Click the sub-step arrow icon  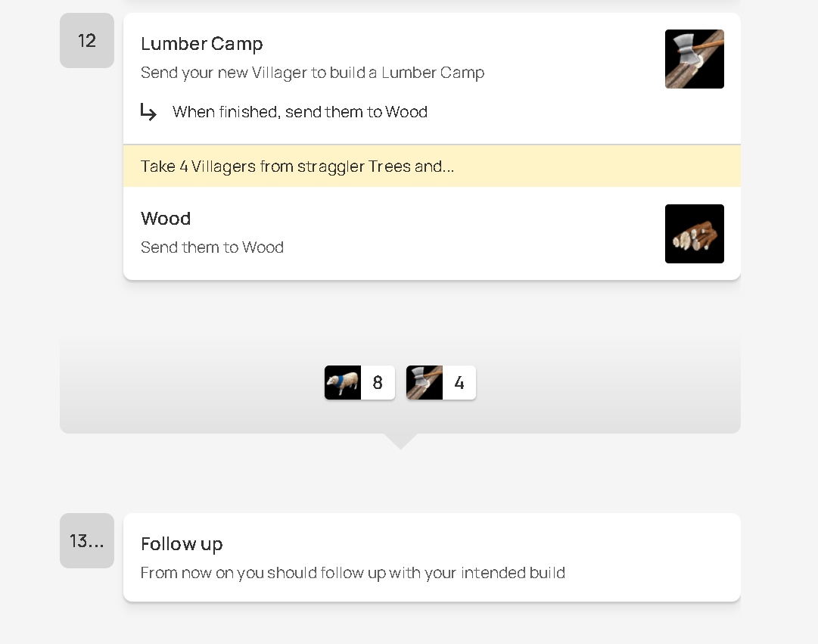(148, 112)
